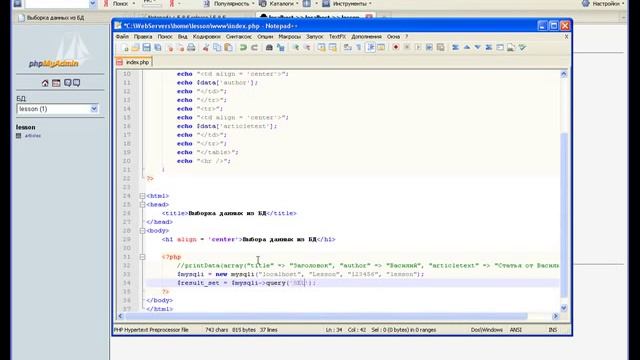Screen dimensions: 640x360
Task: Click the Поиск button in browser toolbar
Action: tap(120, 4)
